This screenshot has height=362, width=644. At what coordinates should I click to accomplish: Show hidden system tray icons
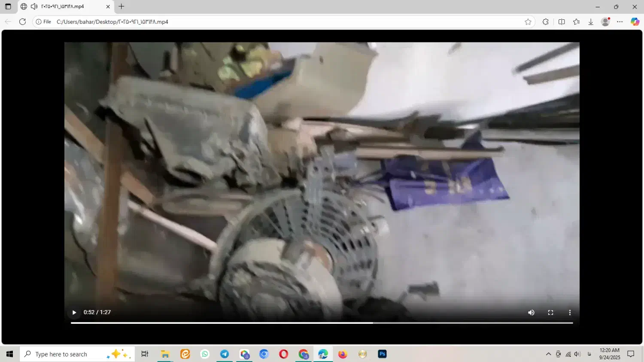pos(548,354)
